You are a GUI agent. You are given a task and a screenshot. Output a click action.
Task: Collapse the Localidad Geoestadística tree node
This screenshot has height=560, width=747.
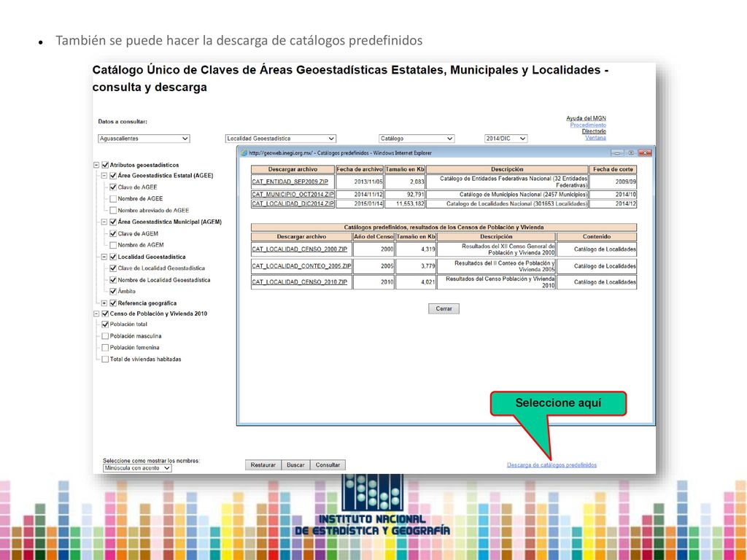point(104,257)
